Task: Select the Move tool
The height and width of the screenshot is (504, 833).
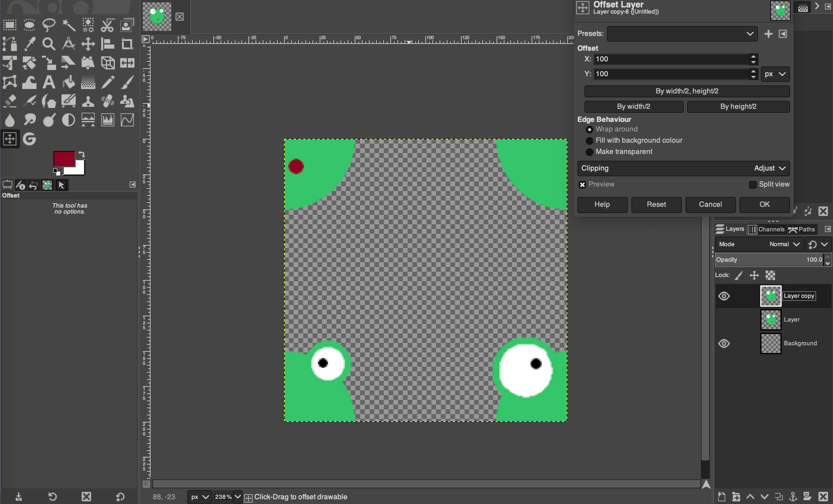Action: tap(88, 44)
